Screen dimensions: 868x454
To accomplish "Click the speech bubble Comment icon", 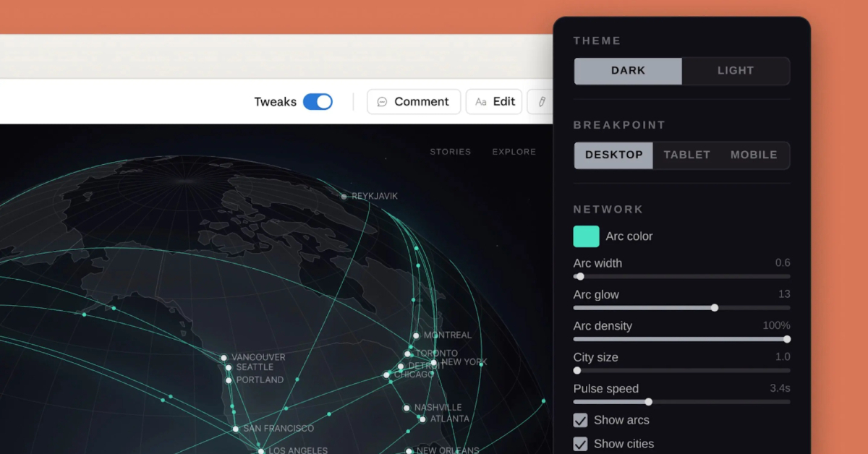I will point(383,102).
